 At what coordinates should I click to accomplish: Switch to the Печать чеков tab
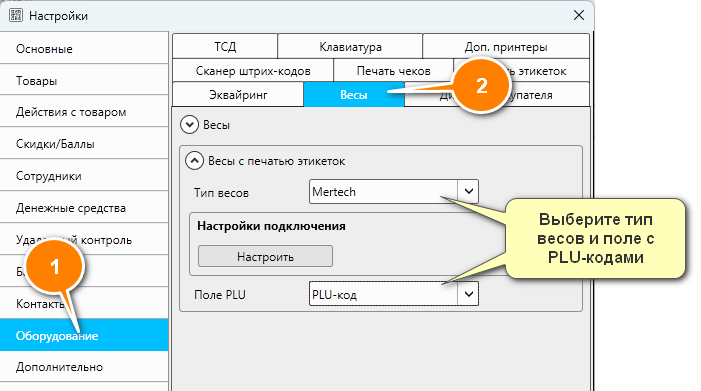[393, 71]
